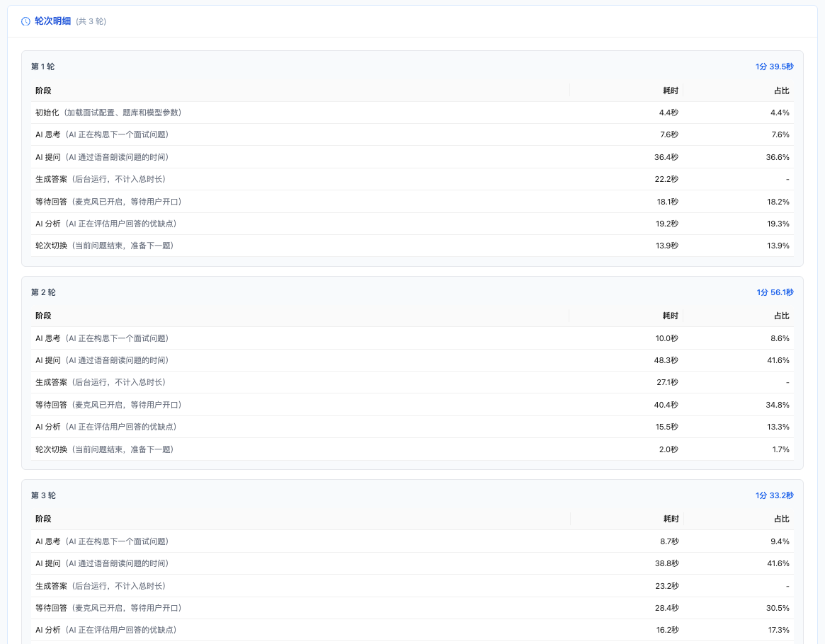Select round 3's AI 分析 row showing 16.2秒
825x644 pixels.
[106, 630]
